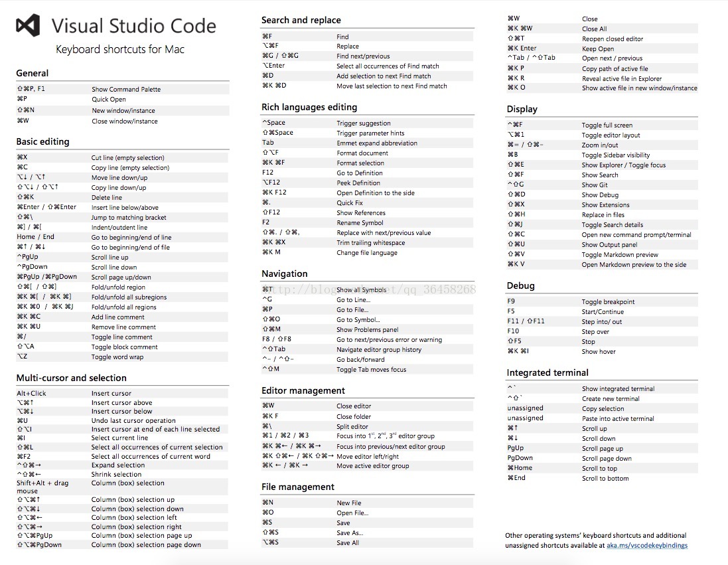Click the 'Delete line' entry
The height and width of the screenshot is (565, 728).
pyautogui.click(x=107, y=197)
